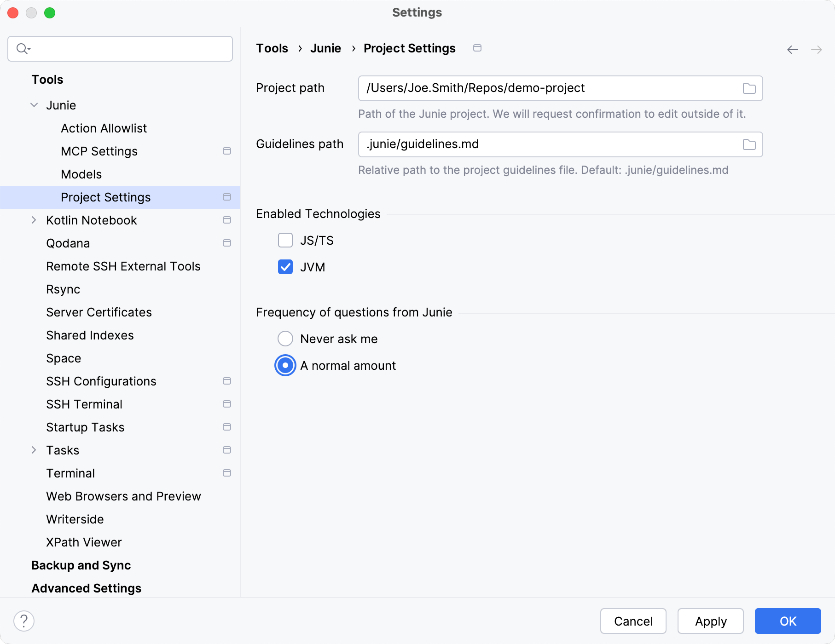
Task: Apply the changed settings
Action: coord(710,621)
